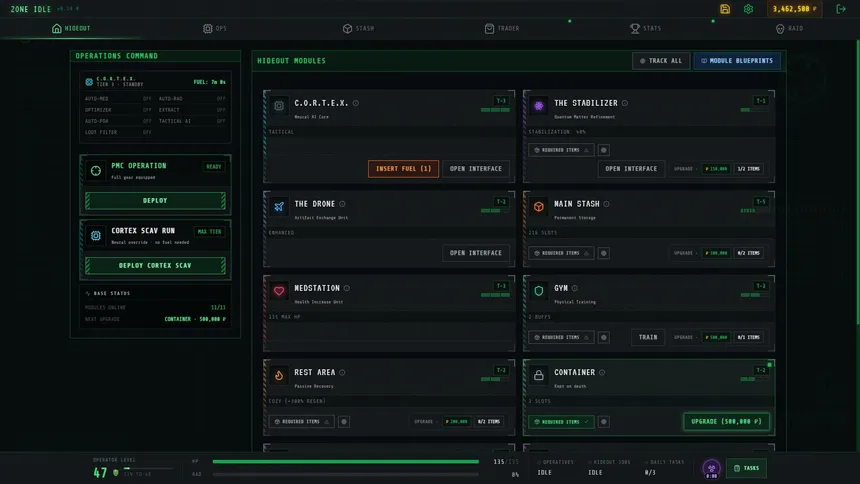The width and height of the screenshot is (860, 484).
Task: Toggle AUTO-PDA setting
Action: click(x=118, y=121)
